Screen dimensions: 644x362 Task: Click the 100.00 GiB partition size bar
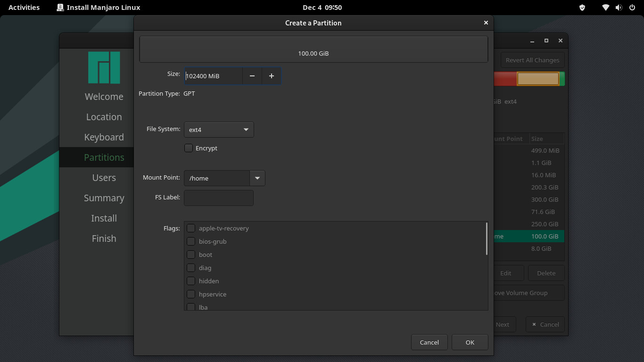[x=314, y=49]
